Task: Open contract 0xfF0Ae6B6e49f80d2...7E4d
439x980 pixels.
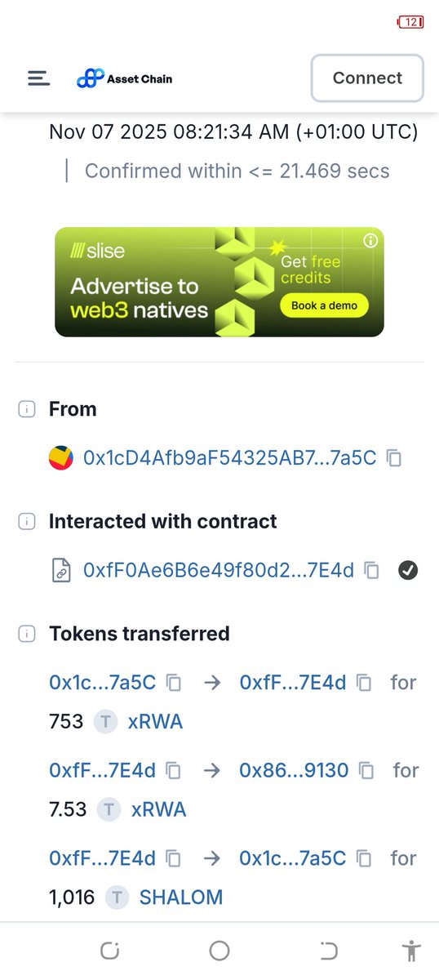Action: pyautogui.click(x=219, y=571)
